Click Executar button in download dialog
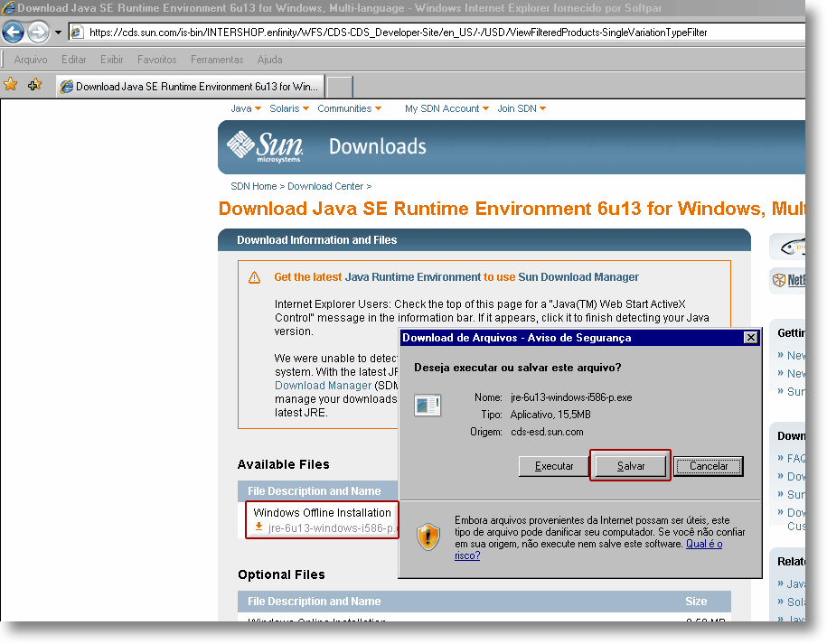The height and width of the screenshot is (644, 827). (554, 466)
